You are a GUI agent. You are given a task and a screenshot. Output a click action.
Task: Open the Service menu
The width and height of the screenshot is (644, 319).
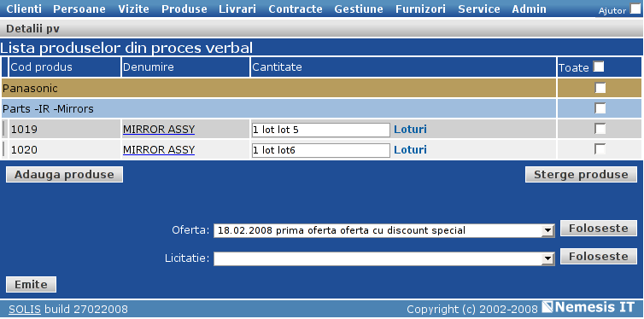(479, 9)
